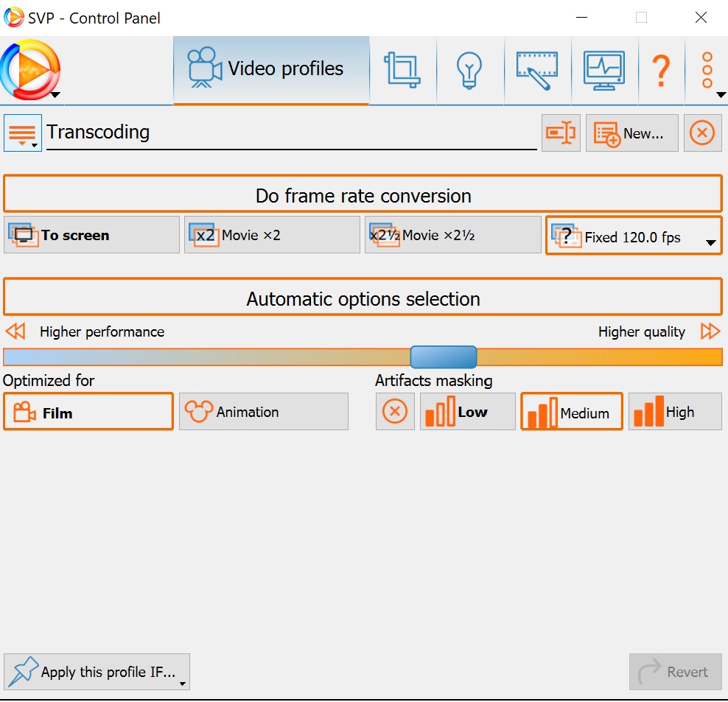Open the frame crop settings icon
The width and height of the screenshot is (728, 702).
click(402, 71)
